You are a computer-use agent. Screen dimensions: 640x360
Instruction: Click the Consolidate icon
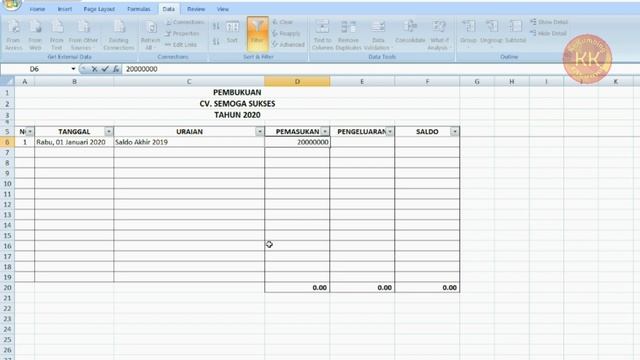(410, 32)
